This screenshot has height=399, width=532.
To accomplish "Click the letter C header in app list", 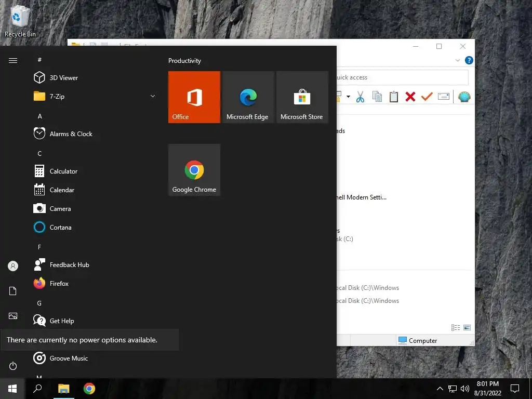I will point(39,153).
